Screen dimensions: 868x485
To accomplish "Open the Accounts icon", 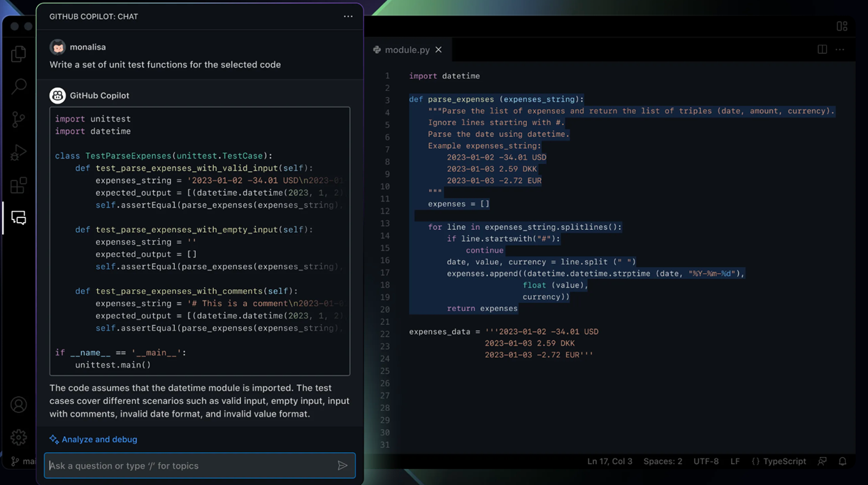I will pyautogui.click(x=18, y=404).
